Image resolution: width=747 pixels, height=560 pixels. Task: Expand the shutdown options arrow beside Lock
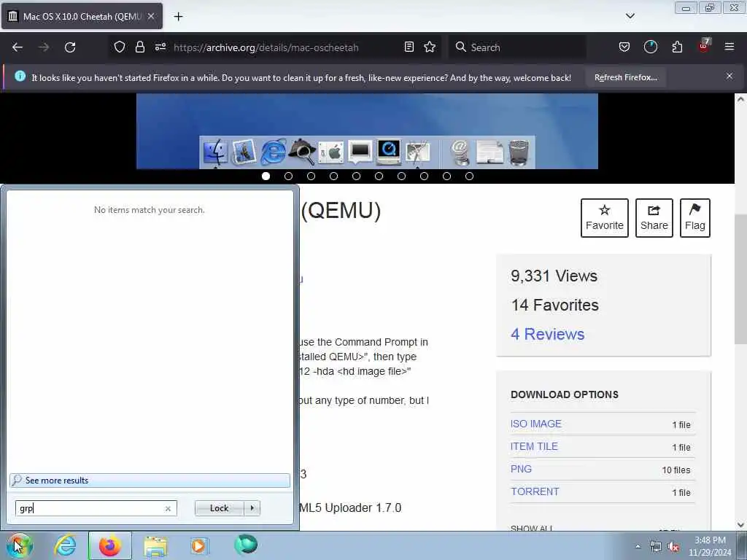(252, 508)
